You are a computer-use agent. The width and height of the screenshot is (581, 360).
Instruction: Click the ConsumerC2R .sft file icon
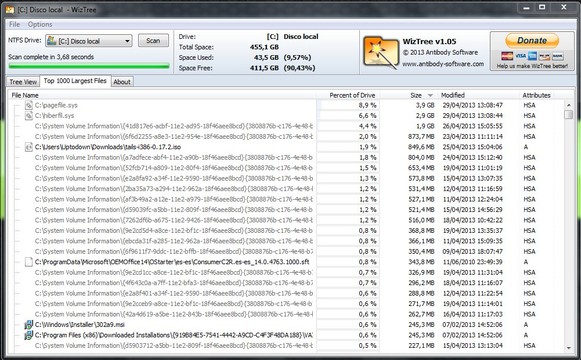(29, 262)
